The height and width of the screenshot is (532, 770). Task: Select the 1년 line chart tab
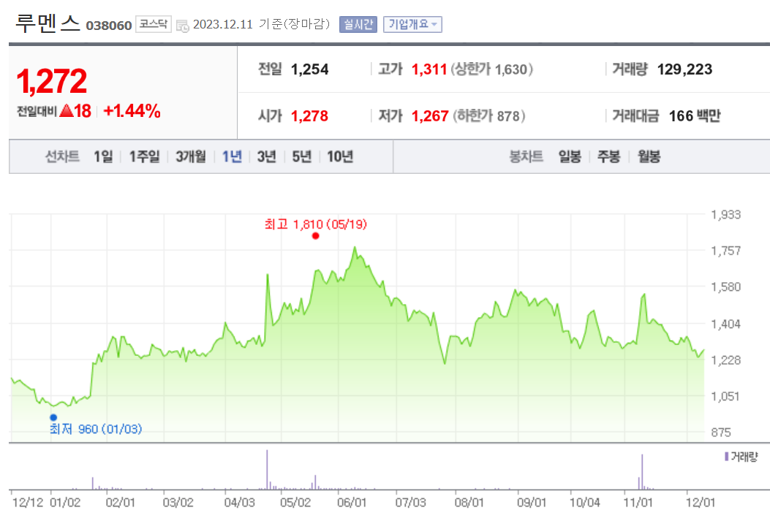[x=232, y=156]
